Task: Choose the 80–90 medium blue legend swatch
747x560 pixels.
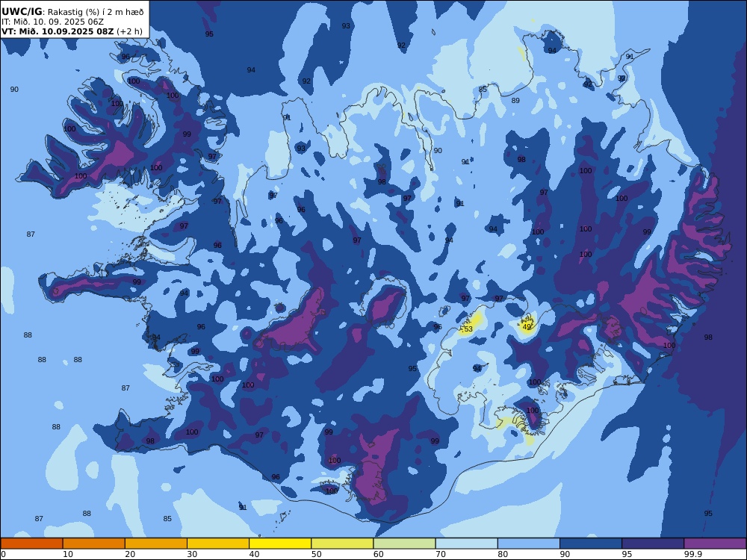Action: click(x=529, y=544)
